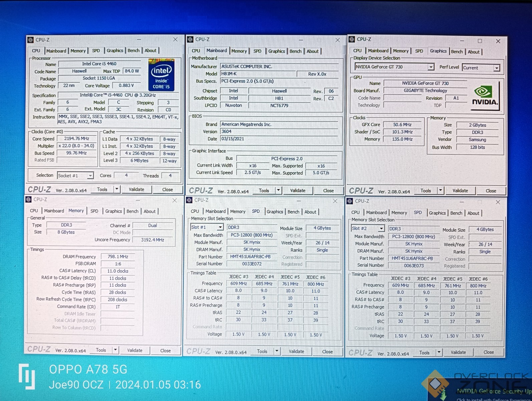The image size is (532, 401).
Task: Click CPU-Z app icon in Graphics window title bar
Action: coord(352,39)
